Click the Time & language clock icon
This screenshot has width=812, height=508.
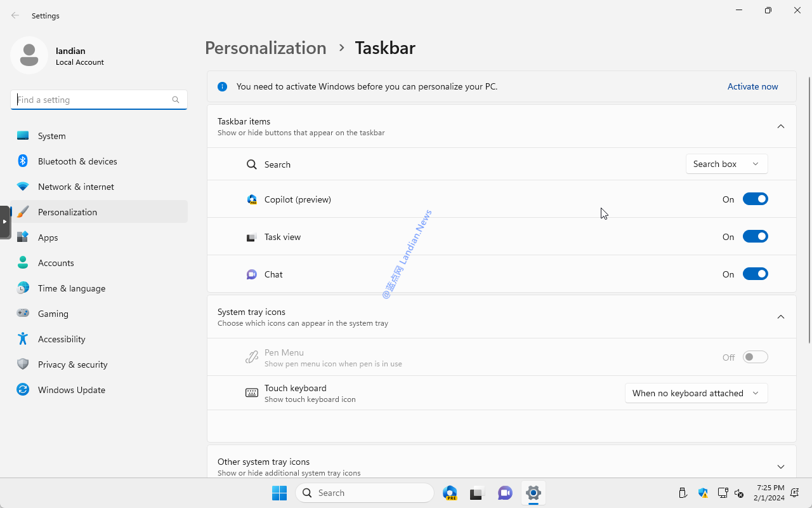(x=23, y=288)
